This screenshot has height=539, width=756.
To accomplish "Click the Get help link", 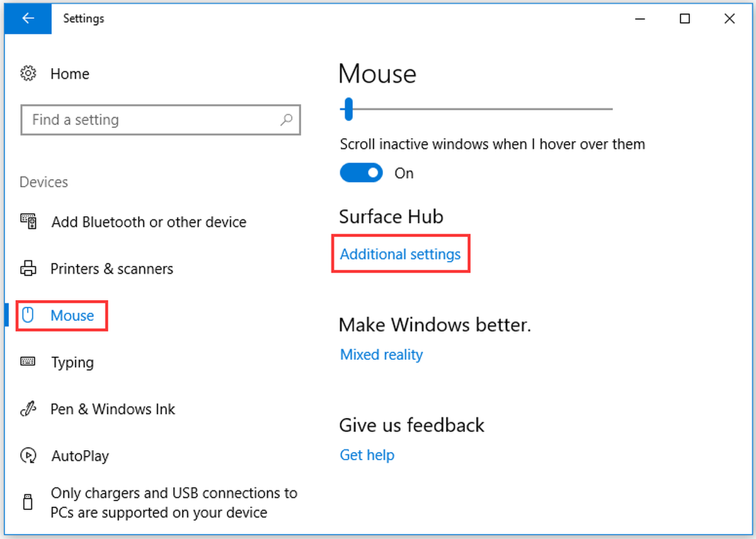I will [x=367, y=455].
